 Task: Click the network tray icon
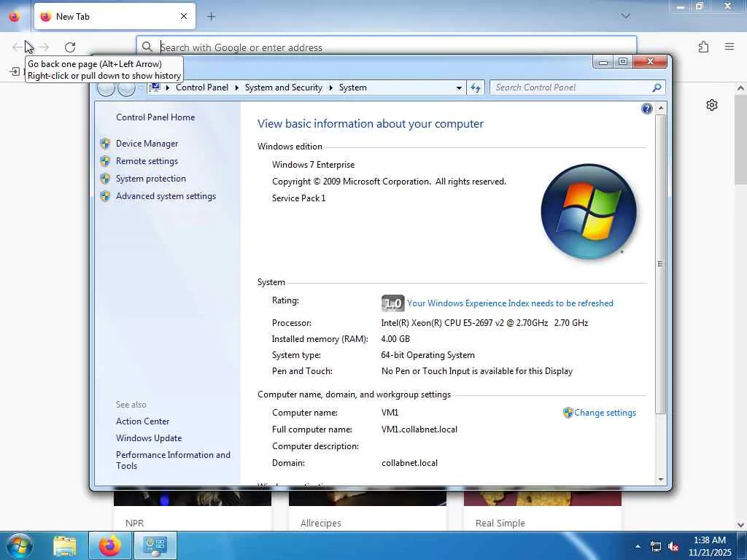[x=656, y=547]
